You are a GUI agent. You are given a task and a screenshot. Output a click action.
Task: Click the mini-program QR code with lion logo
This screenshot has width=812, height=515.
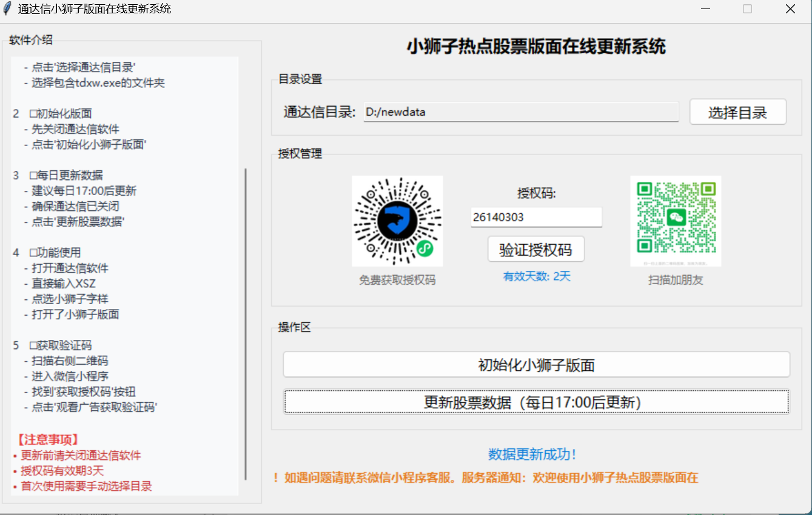(x=397, y=221)
